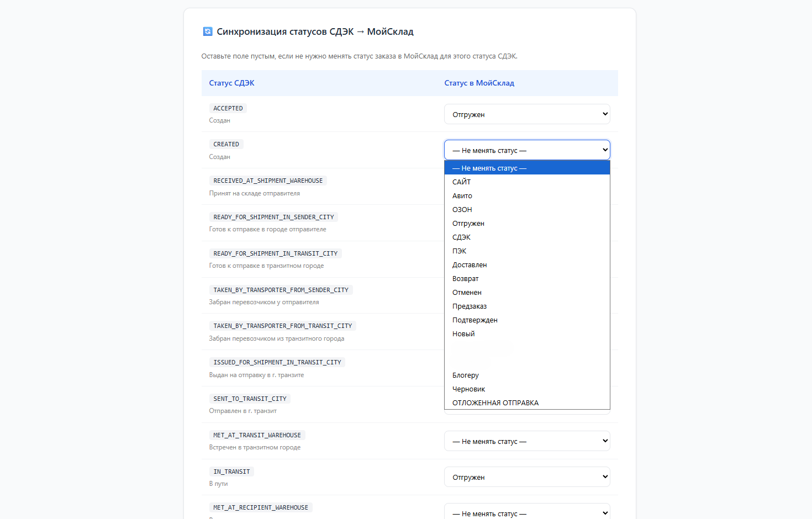812x519 pixels.
Task: Click the "READY_FOR_SHIPMENT_IN_SENDER_CITY" code tag
Action: (x=274, y=217)
